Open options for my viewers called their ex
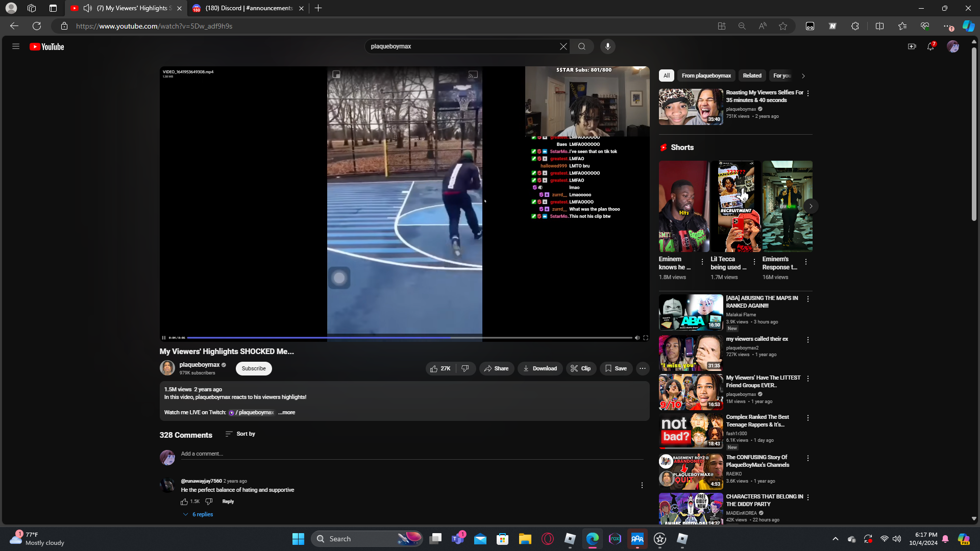The height and width of the screenshot is (551, 980). tap(808, 340)
